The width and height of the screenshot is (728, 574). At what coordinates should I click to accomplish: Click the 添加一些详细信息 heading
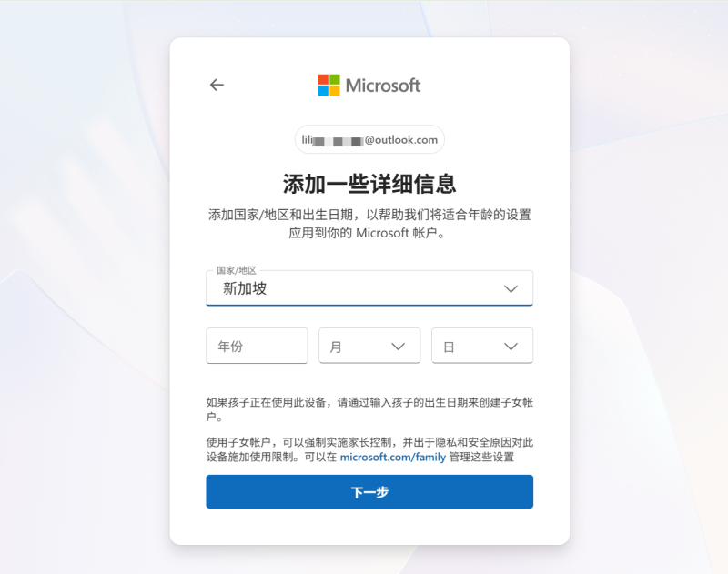point(369,184)
